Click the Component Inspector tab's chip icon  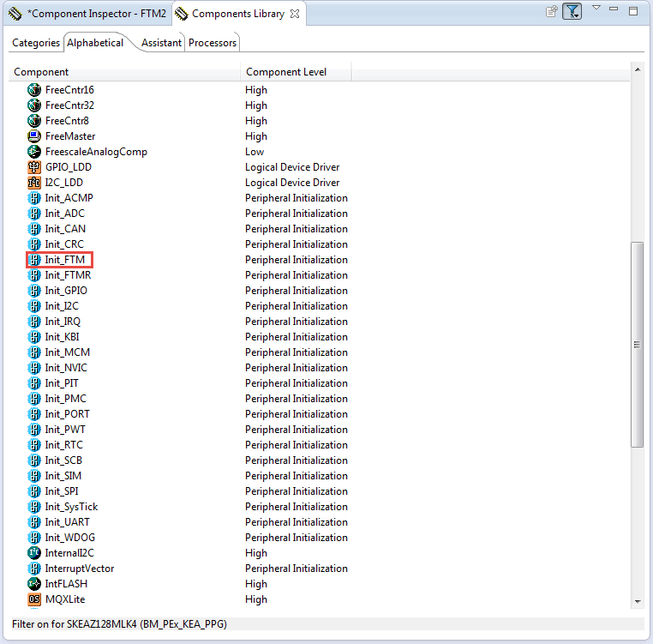coord(15,14)
